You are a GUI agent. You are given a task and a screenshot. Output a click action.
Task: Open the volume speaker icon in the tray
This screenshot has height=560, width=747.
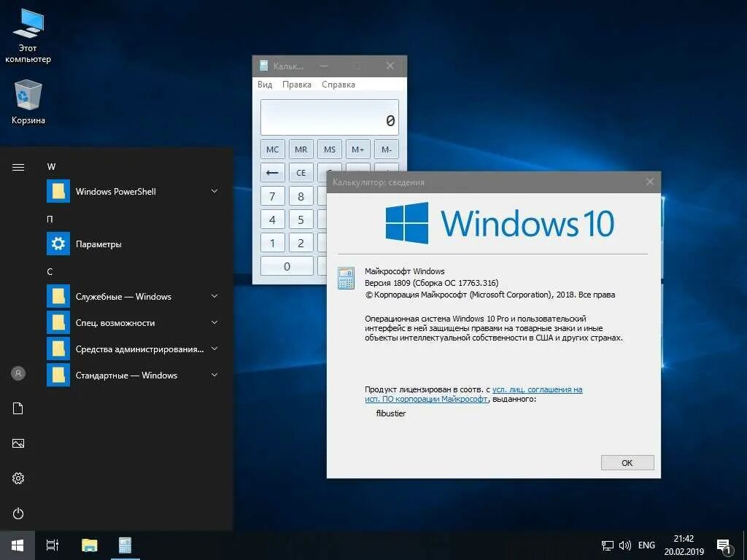point(624,545)
